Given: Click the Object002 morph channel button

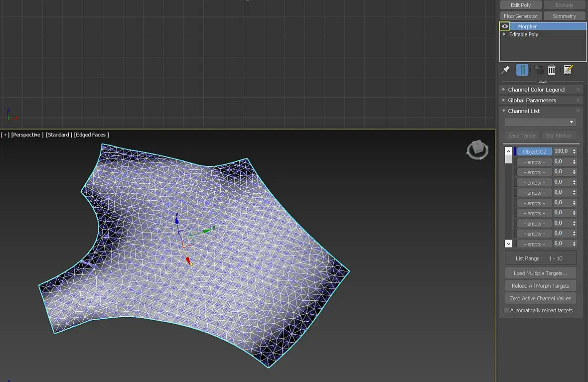Looking at the screenshot, I should point(534,151).
